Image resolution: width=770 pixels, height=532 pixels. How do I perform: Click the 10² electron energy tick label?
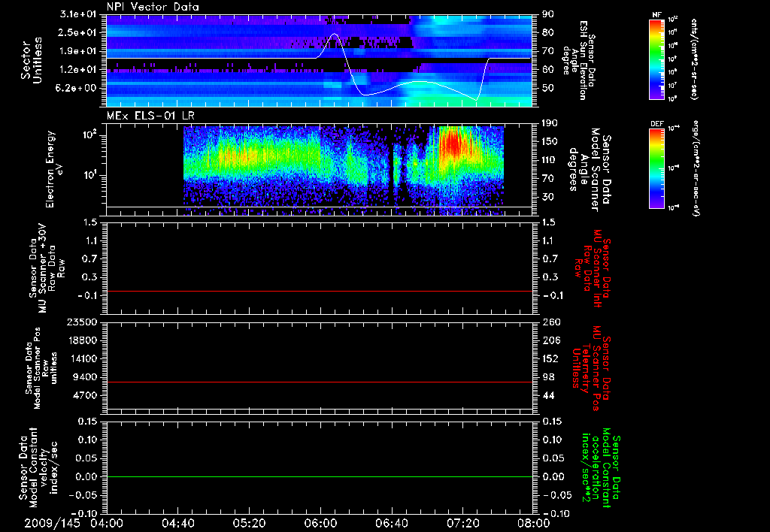point(90,135)
